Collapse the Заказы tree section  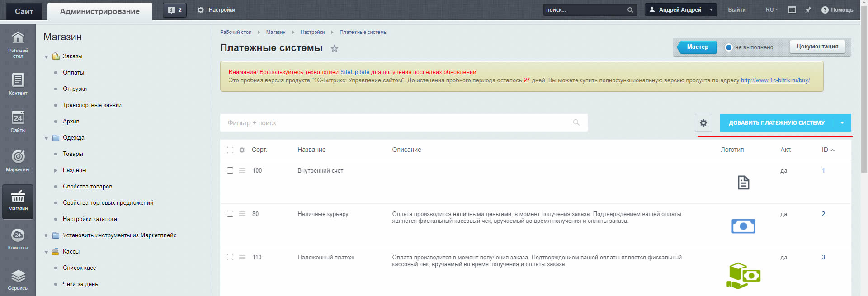pos(46,57)
